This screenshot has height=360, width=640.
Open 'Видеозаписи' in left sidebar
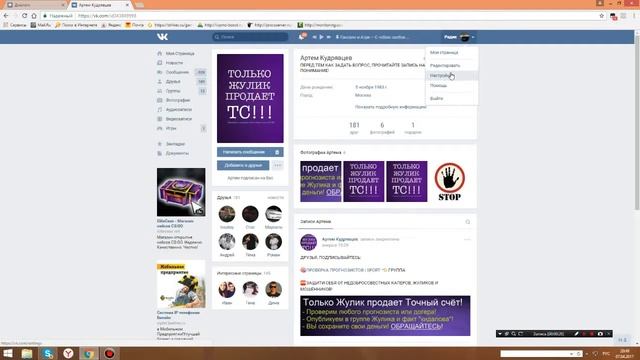(x=178, y=119)
